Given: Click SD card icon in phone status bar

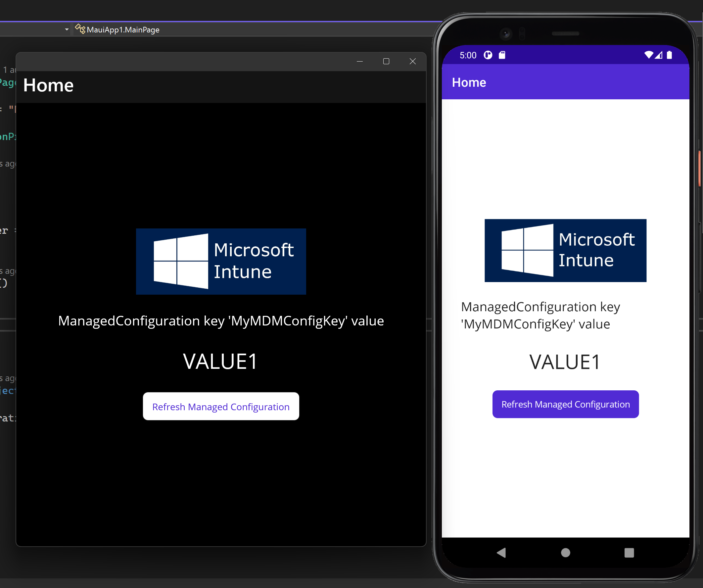Looking at the screenshot, I should [x=502, y=55].
